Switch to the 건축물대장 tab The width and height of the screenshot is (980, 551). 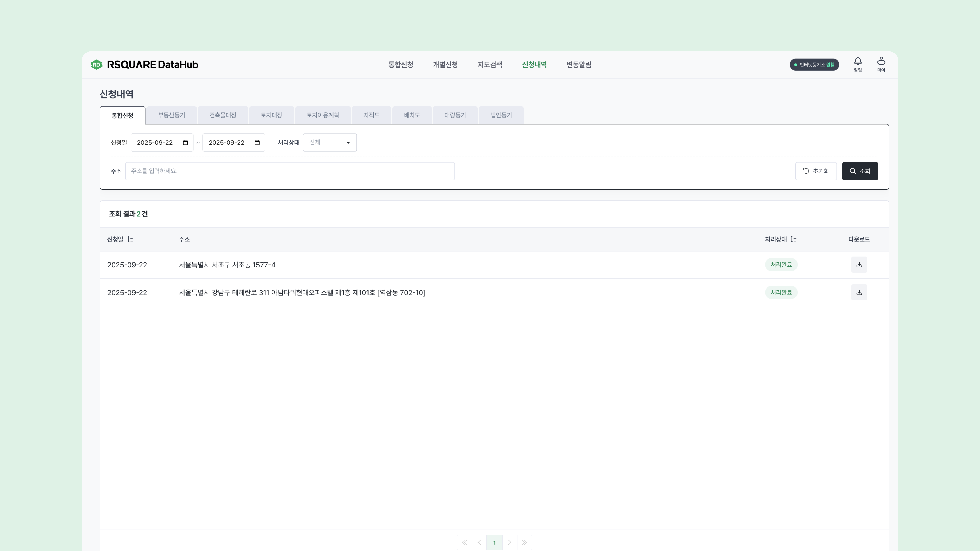tap(223, 115)
